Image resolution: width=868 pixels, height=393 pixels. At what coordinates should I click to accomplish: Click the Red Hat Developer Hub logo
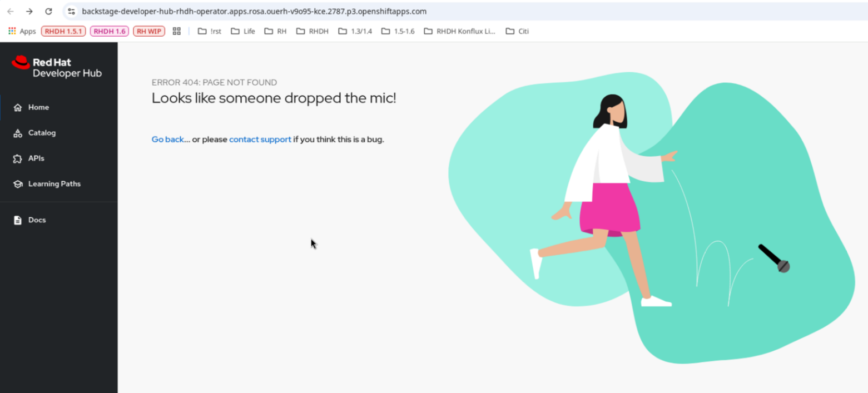(57, 67)
